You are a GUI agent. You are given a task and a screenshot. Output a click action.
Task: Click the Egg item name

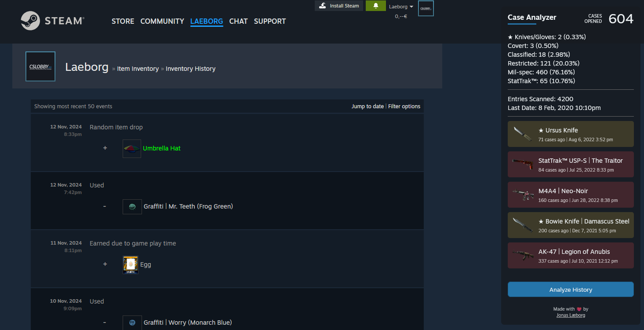pyautogui.click(x=146, y=264)
